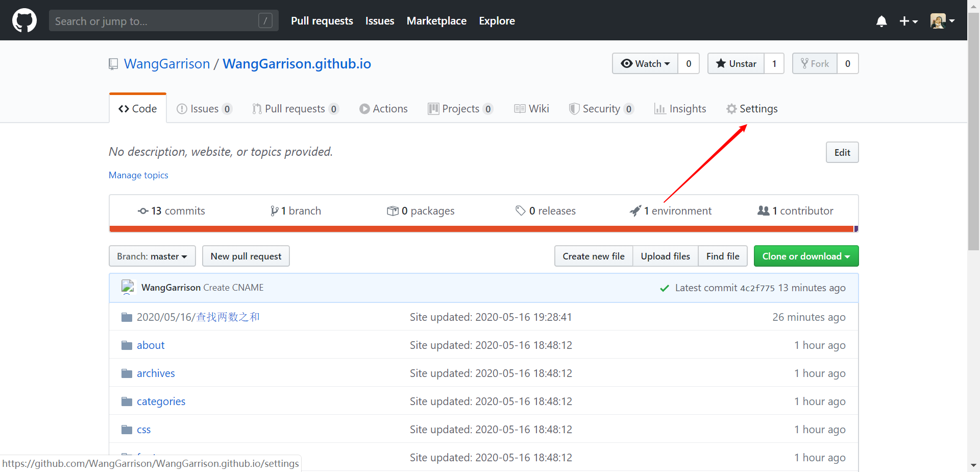Image resolution: width=980 pixels, height=472 pixels.
Task: Expand Clone or download dropdown
Action: click(x=806, y=256)
